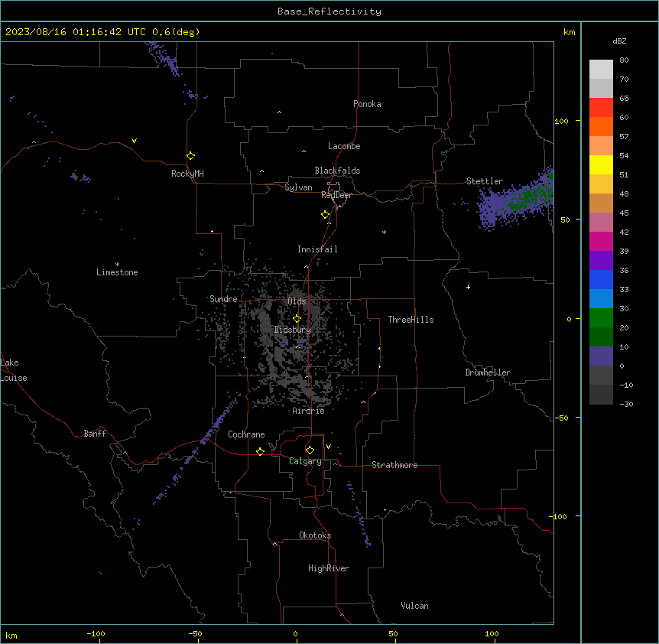Click the yellow diamond marker near RockyMH
This screenshot has width=659, height=644.
191,156
